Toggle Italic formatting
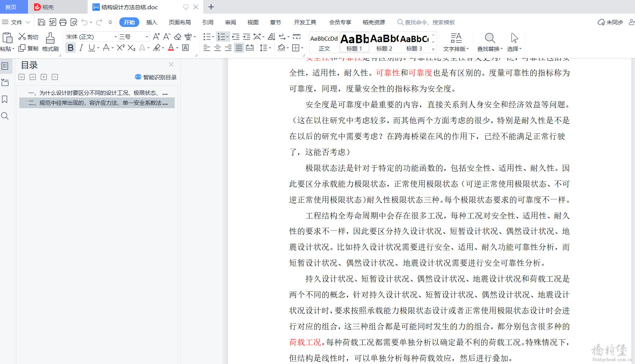635x364 pixels. point(81,48)
